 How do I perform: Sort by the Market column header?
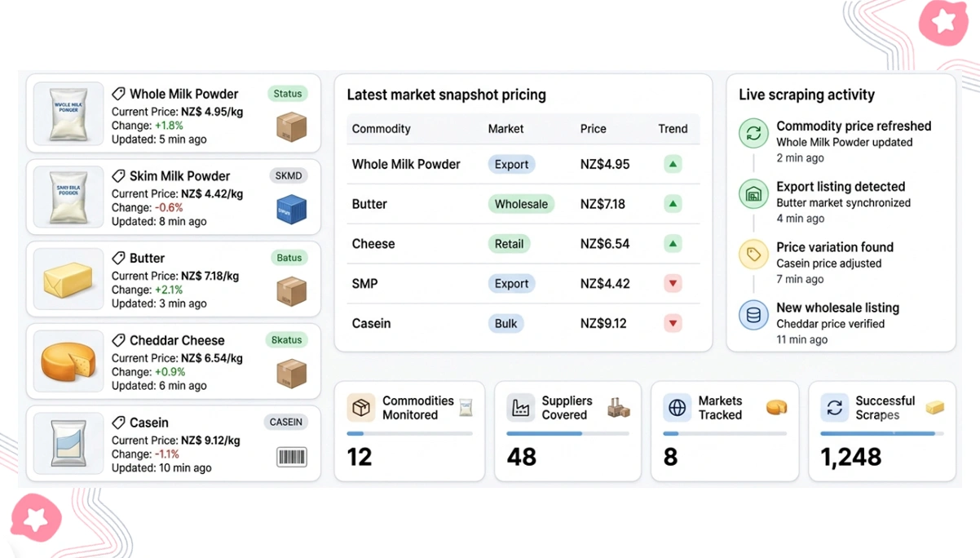click(x=505, y=129)
